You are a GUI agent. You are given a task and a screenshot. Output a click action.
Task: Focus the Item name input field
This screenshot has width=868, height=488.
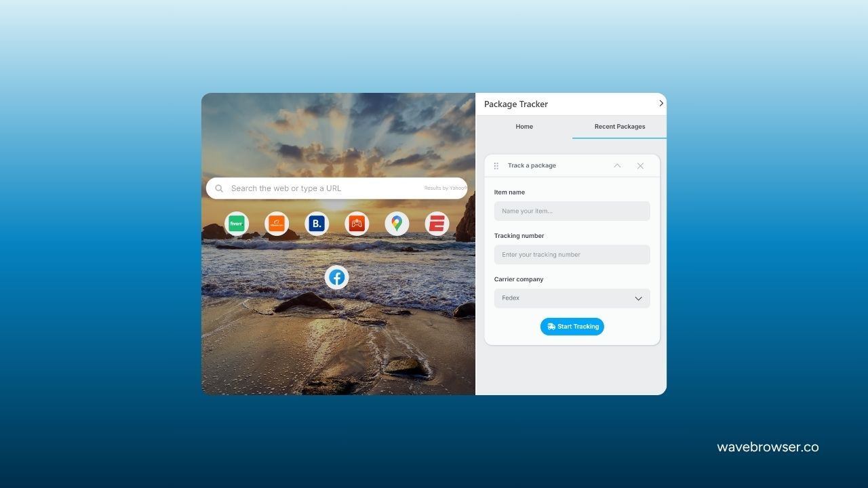tap(572, 211)
